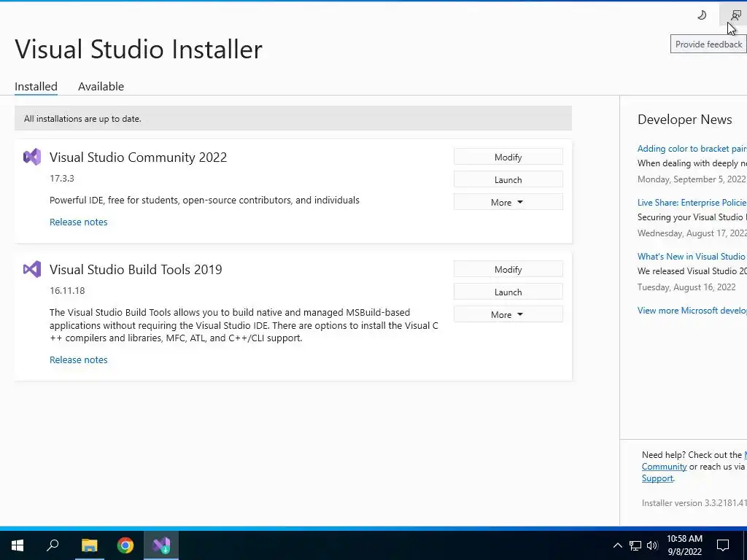Screen dimensions: 747x560
Task: Launch Visual Studio Community 2022
Action: point(508,179)
